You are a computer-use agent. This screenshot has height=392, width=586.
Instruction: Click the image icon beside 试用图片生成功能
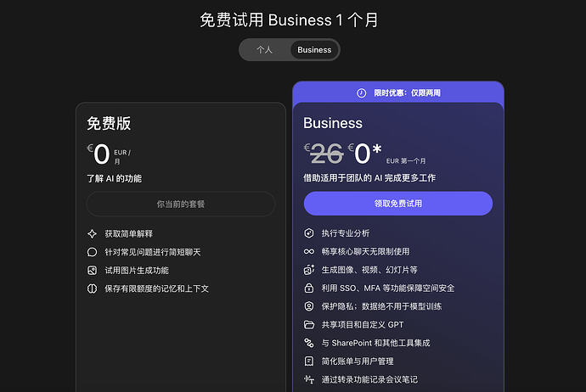92,271
